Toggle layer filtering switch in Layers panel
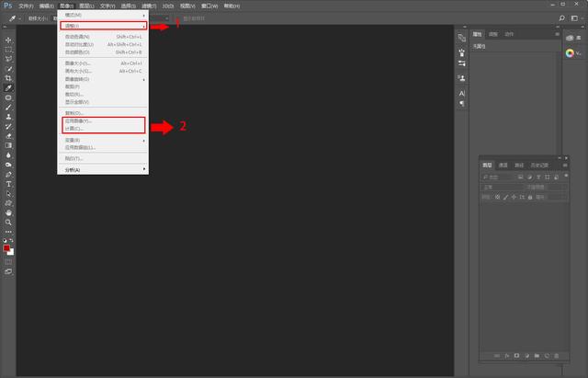 click(x=566, y=176)
